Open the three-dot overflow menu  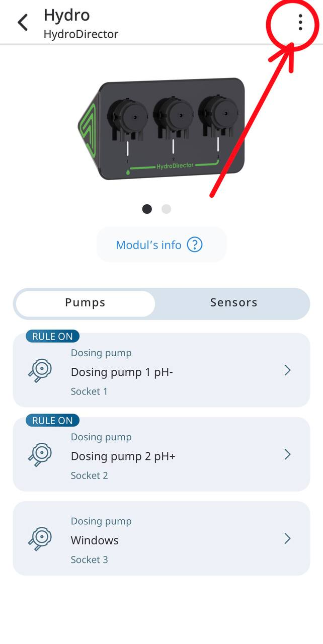pyautogui.click(x=300, y=22)
